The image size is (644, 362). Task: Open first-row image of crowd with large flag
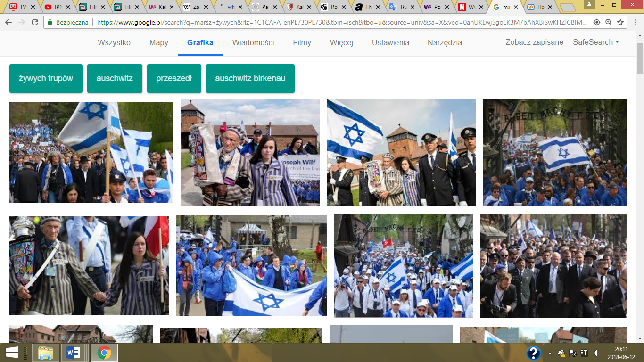point(91,152)
